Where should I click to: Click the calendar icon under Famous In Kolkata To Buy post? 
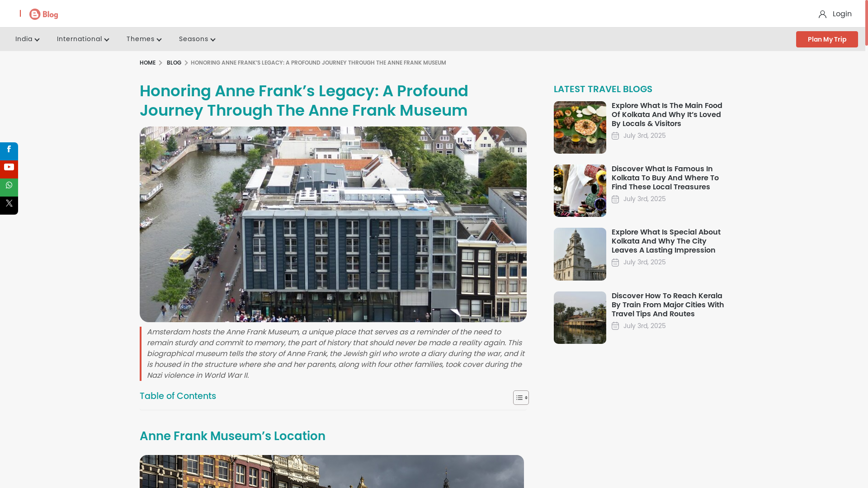[615, 199]
